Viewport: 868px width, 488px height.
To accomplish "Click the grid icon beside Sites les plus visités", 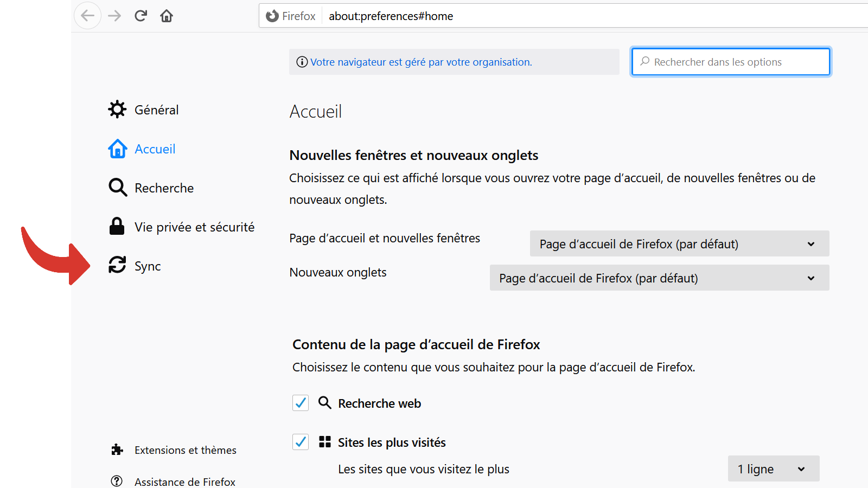I will click(x=325, y=441).
